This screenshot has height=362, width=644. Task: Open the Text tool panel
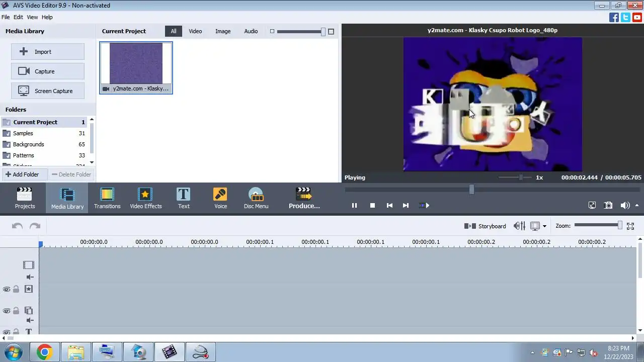[184, 198]
